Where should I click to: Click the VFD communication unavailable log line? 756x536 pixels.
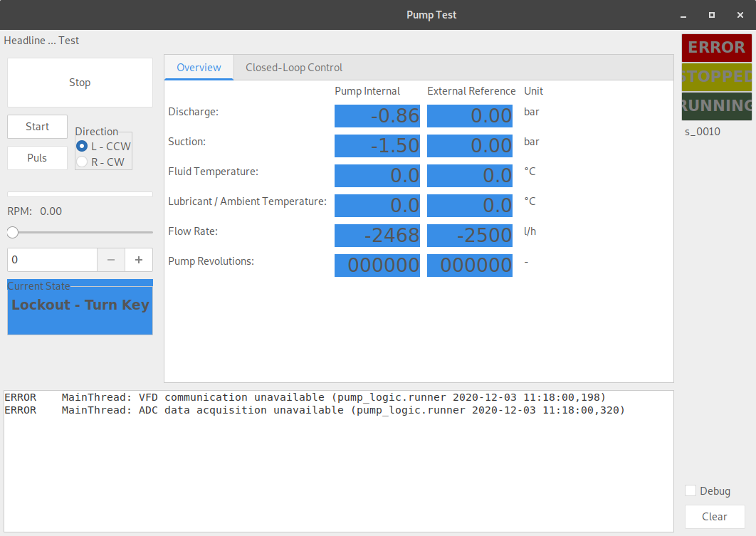(x=305, y=397)
